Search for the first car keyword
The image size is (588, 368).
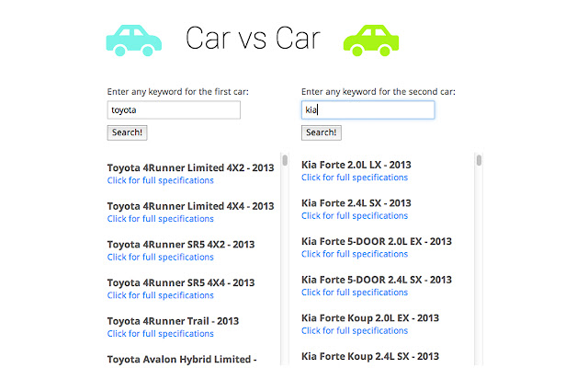(127, 132)
